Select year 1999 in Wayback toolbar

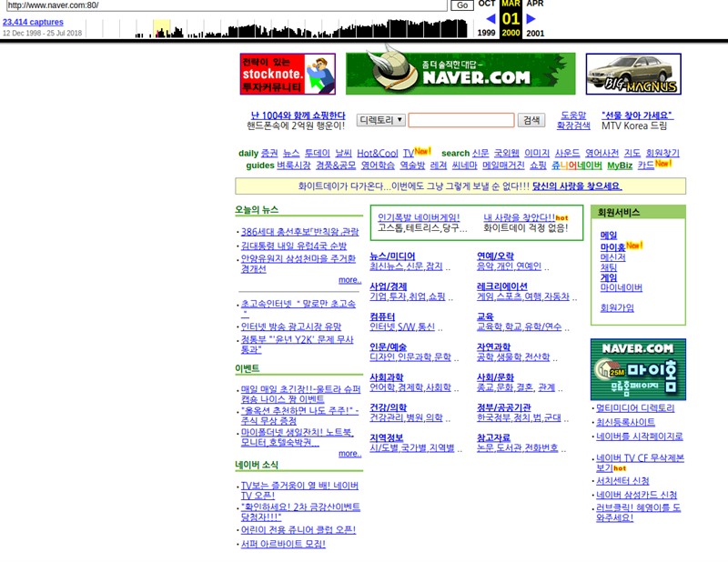pos(486,33)
